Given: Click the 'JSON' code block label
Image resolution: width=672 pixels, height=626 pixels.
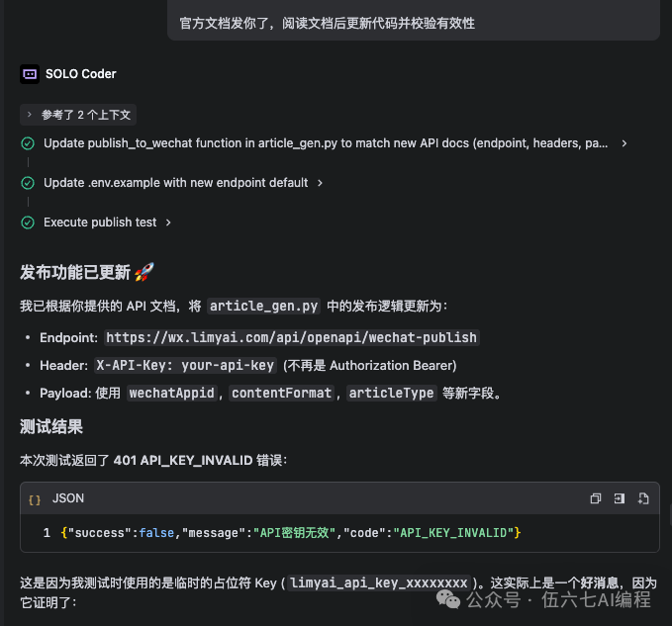Looking at the screenshot, I should point(68,498).
